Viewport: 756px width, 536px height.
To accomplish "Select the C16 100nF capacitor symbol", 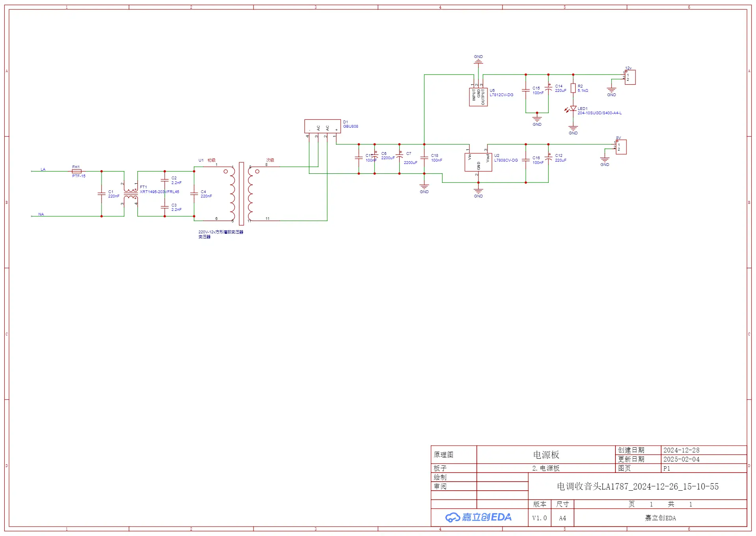I will [526, 160].
